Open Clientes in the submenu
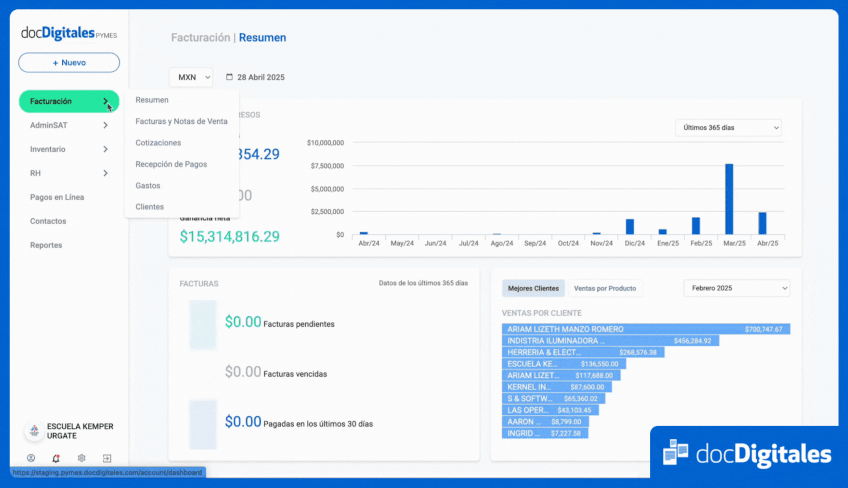848x488 pixels. (x=149, y=207)
